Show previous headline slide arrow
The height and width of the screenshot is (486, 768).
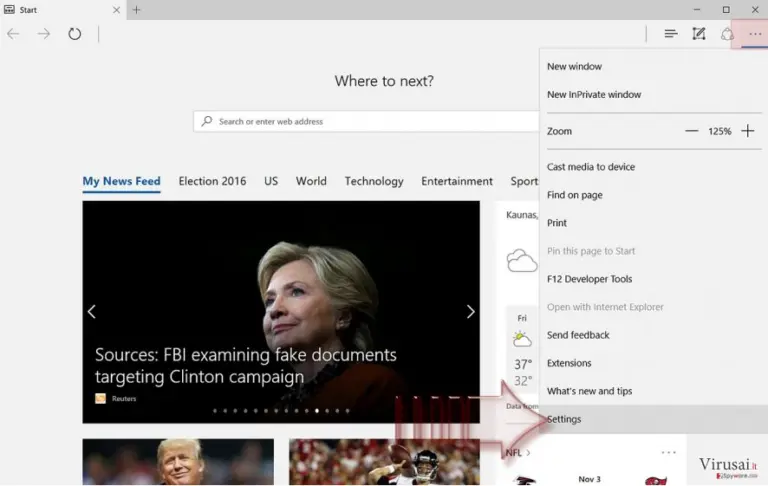pos(92,312)
